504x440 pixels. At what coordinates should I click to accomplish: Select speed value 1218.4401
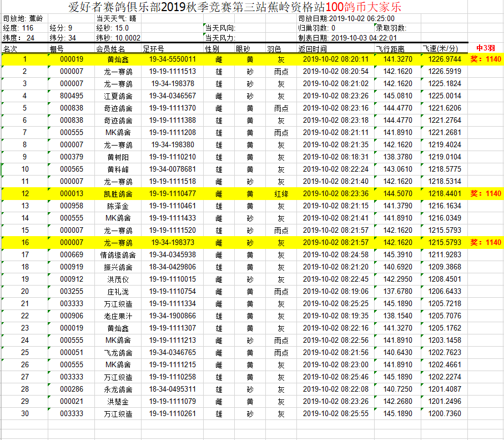[x=445, y=194]
